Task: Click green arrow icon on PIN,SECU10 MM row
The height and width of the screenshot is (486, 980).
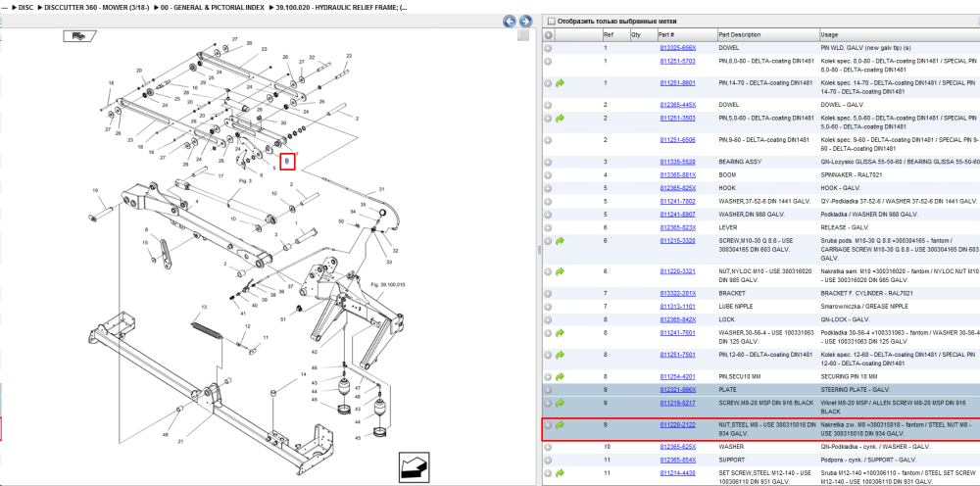Action: point(560,376)
